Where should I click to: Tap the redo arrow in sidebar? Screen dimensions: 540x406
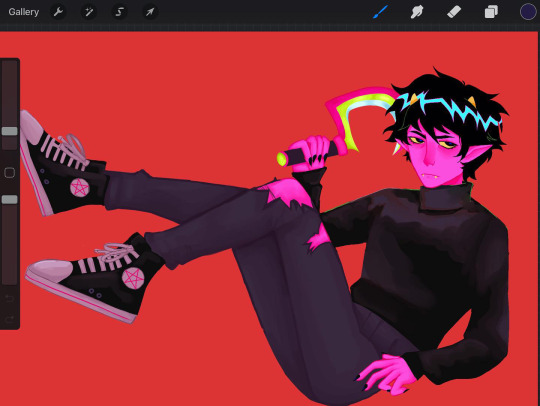[x=9, y=319]
